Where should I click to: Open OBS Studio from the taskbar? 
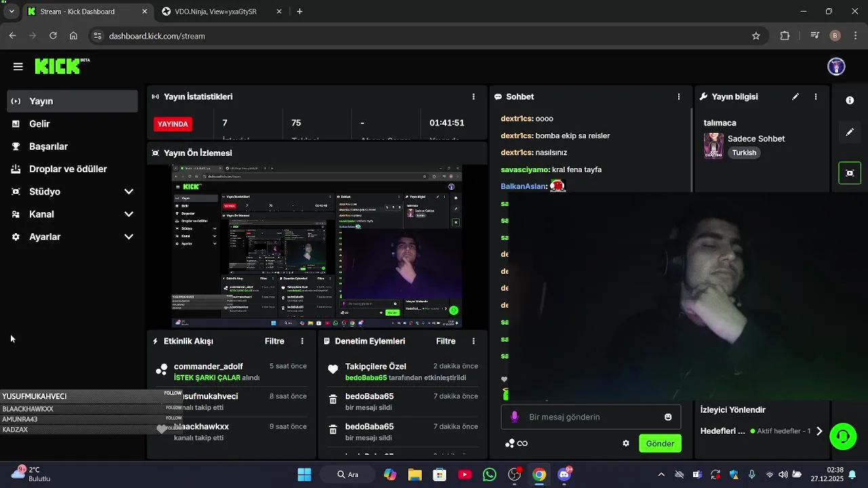(x=515, y=474)
